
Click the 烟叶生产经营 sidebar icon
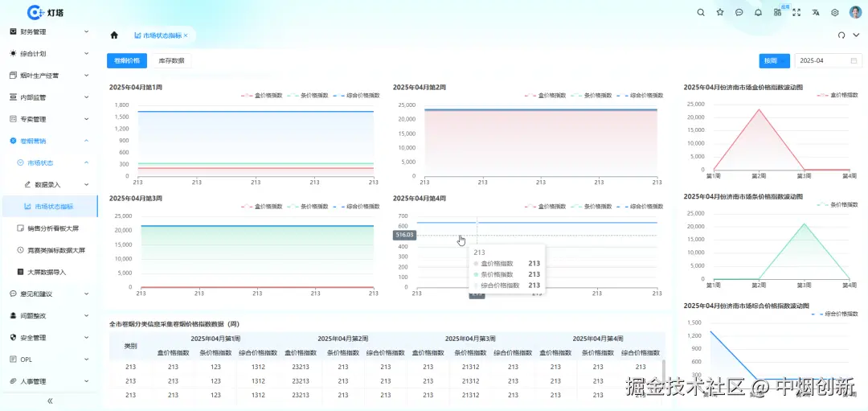14,76
